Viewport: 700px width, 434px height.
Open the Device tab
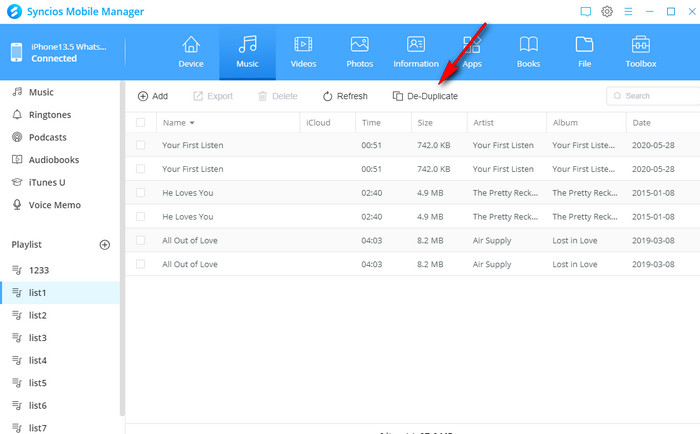click(191, 52)
